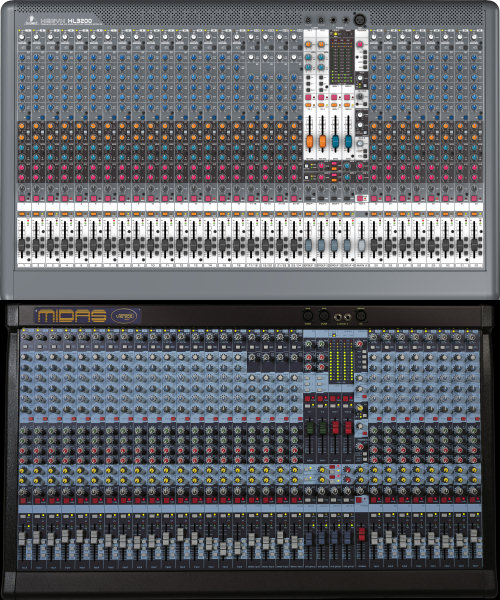Image resolution: width=500 pixels, height=600 pixels.
Task: Grab first blue-gray subgroup fader on Behringer
Action: point(308,244)
